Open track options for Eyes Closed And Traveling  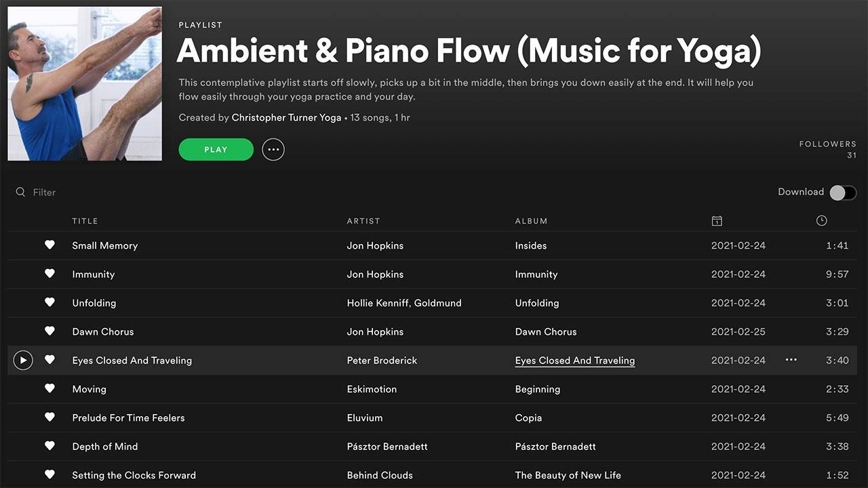coord(791,360)
